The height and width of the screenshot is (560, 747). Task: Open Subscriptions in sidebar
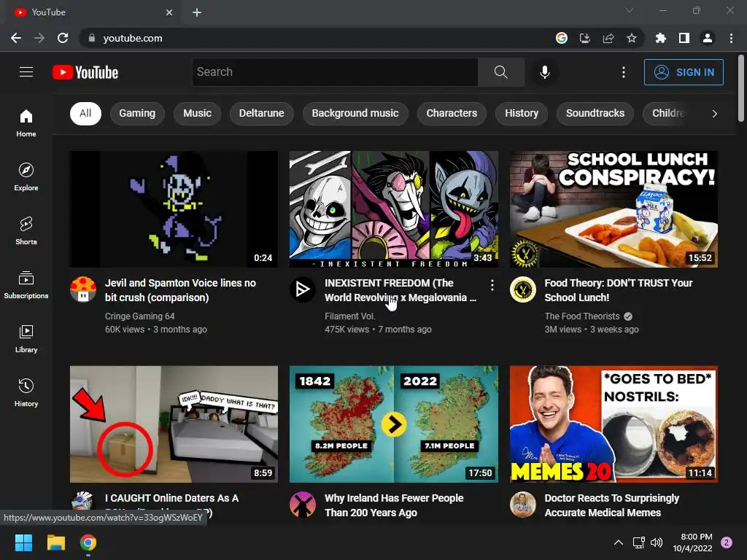pyautogui.click(x=26, y=285)
